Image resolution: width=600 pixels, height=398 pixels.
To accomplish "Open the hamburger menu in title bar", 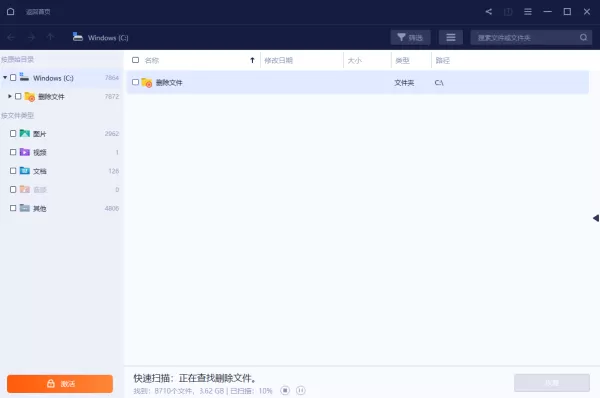I will click(x=528, y=11).
